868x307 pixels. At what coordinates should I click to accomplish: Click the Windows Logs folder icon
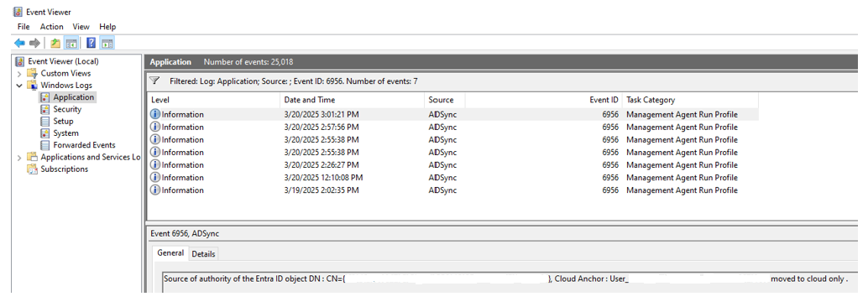tap(33, 86)
